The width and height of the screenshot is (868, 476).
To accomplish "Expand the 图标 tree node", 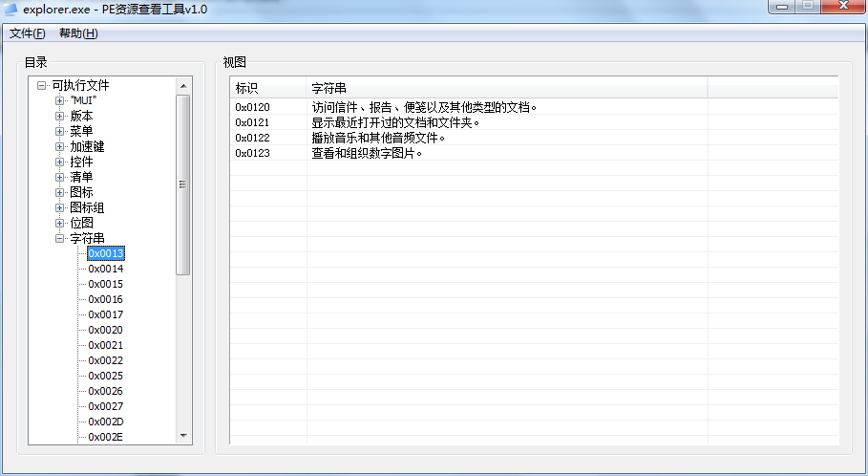I will (x=60, y=192).
